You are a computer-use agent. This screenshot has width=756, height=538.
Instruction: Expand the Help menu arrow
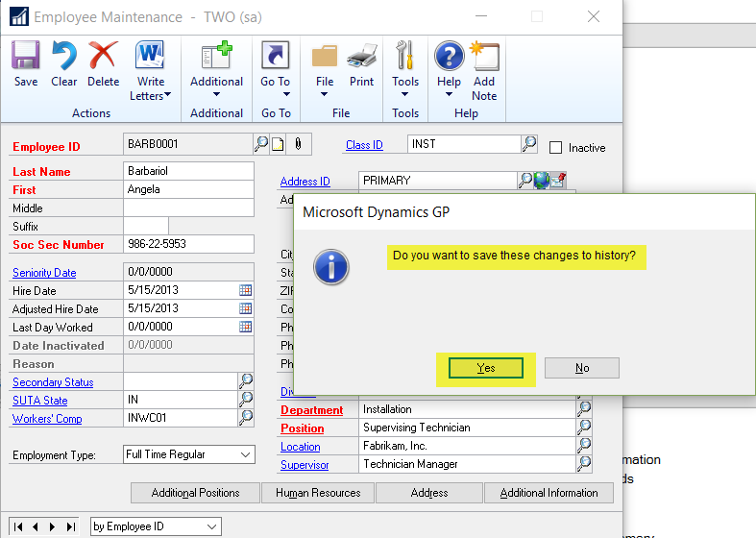(x=449, y=94)
